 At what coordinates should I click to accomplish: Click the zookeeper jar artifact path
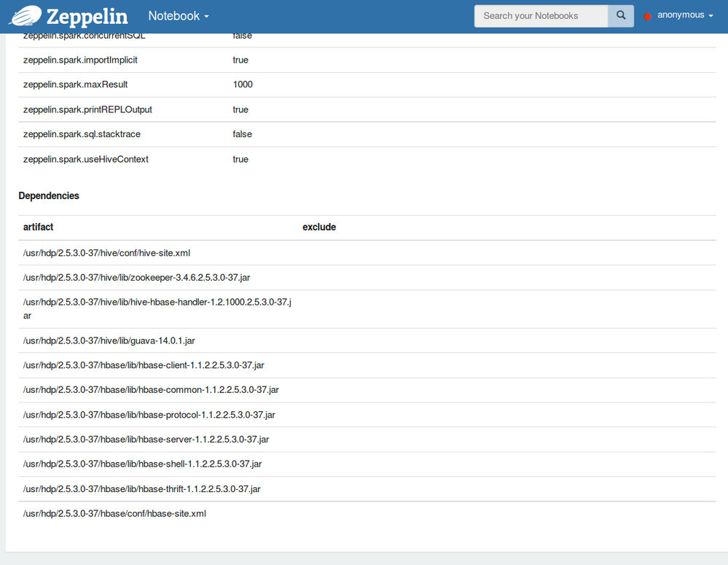[x=136, y=277]
